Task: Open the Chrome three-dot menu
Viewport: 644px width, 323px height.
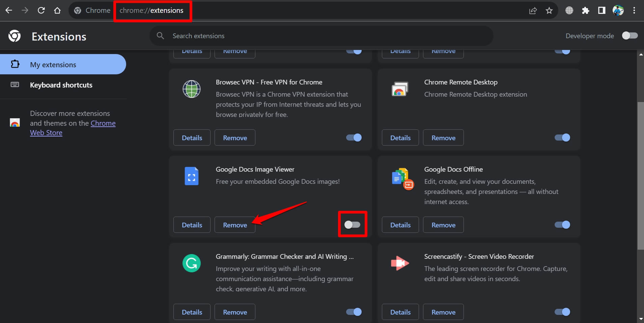Action: [x=635, y=10]
